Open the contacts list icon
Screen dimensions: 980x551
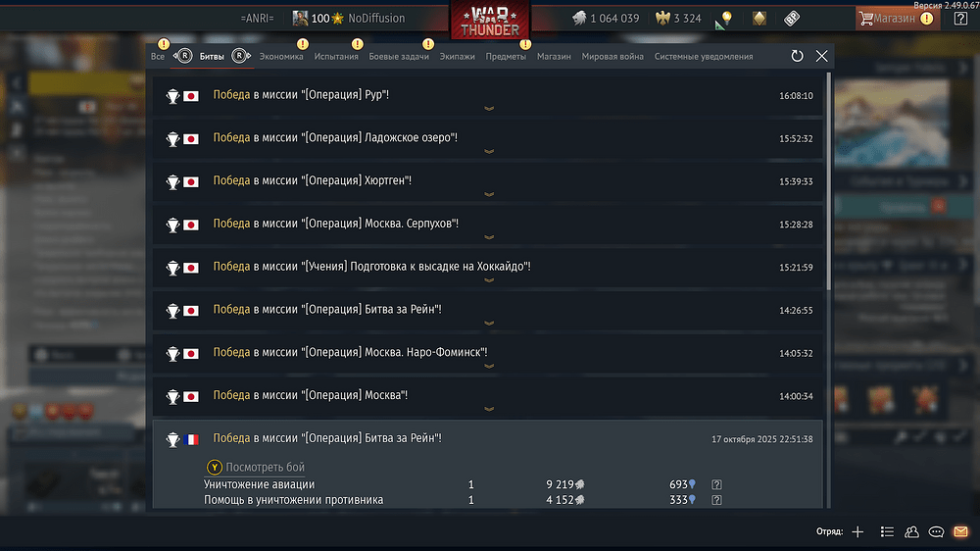(x=911, y=531)
